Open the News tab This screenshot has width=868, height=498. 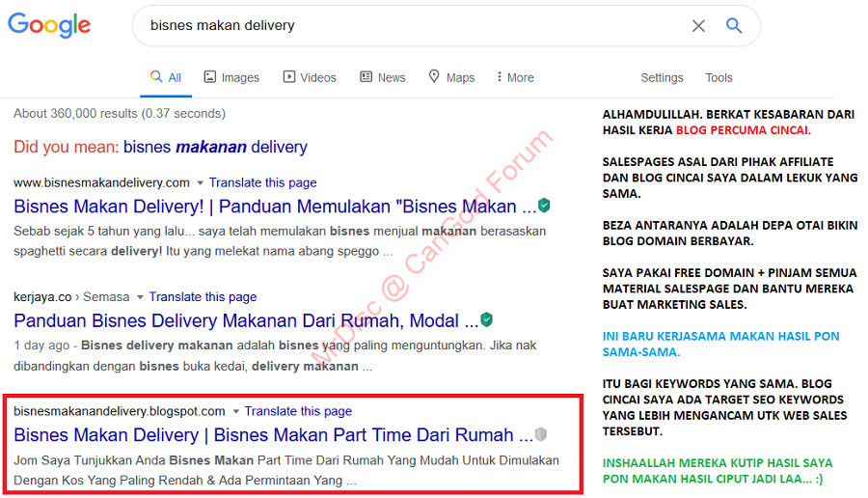(383, 77)
